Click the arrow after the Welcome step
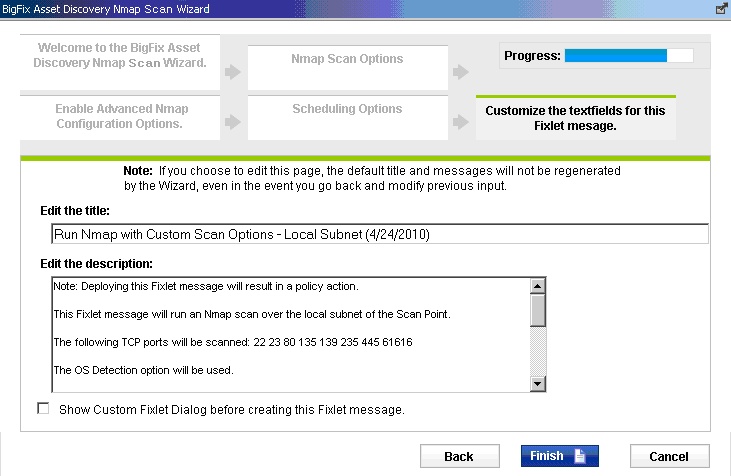 [232, 72]
